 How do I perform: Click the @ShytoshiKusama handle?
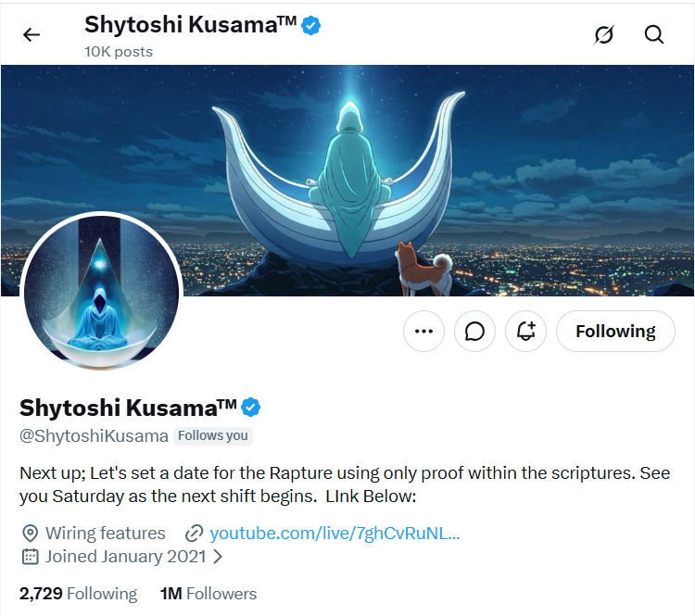tap(94, 435)
